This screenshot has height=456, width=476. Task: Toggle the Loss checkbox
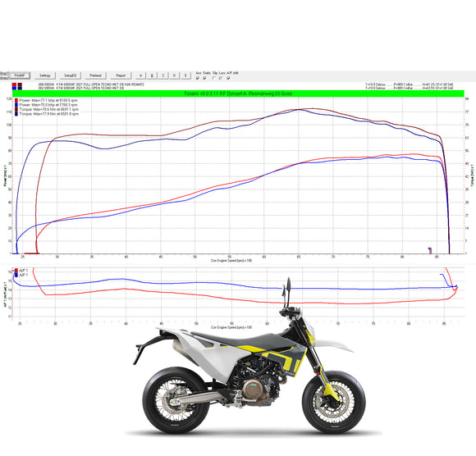(x=221, y=78)
